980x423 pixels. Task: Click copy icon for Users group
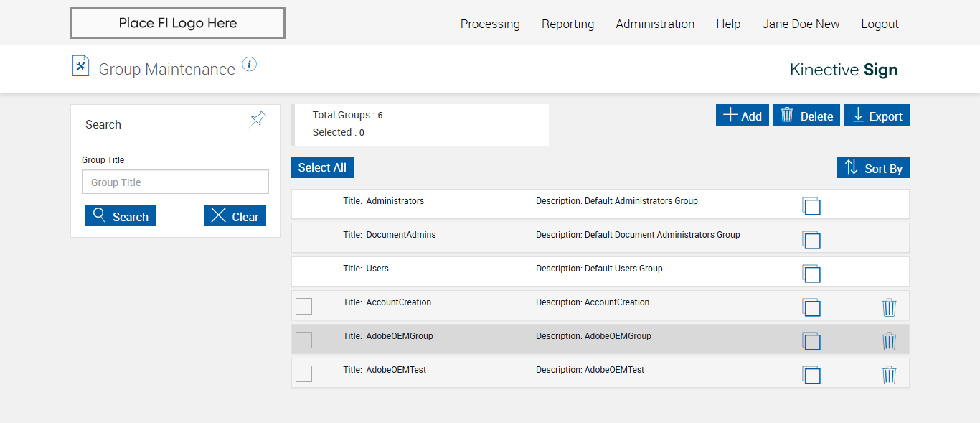pos(811,274)
